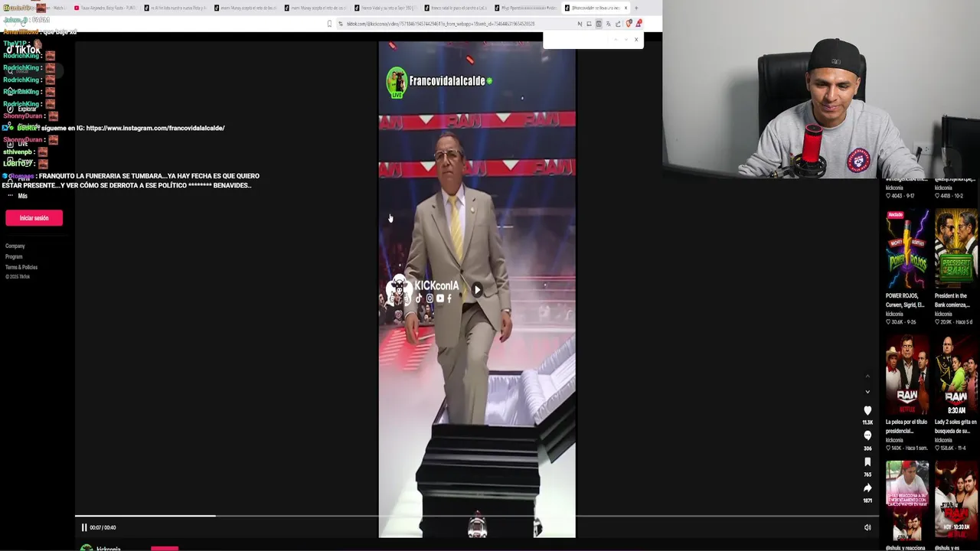Screen dimensions: 980x551
Task: Open La pelea por el título presidencial thumbnail
Action: coord(907,375)
